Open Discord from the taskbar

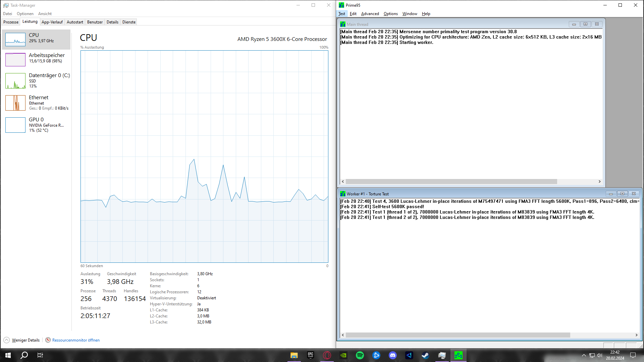coord(392,355)
